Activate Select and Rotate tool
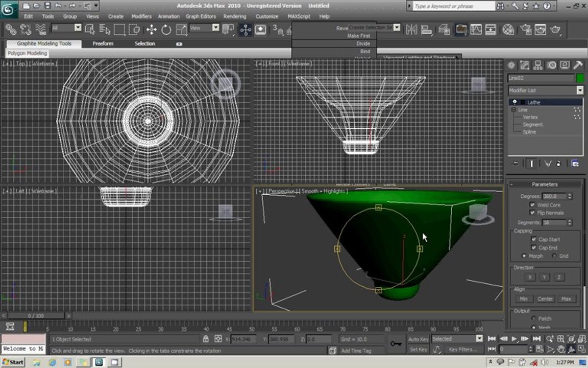The height and width of the screenshot is (368, 588). click(x=166, y=29)
